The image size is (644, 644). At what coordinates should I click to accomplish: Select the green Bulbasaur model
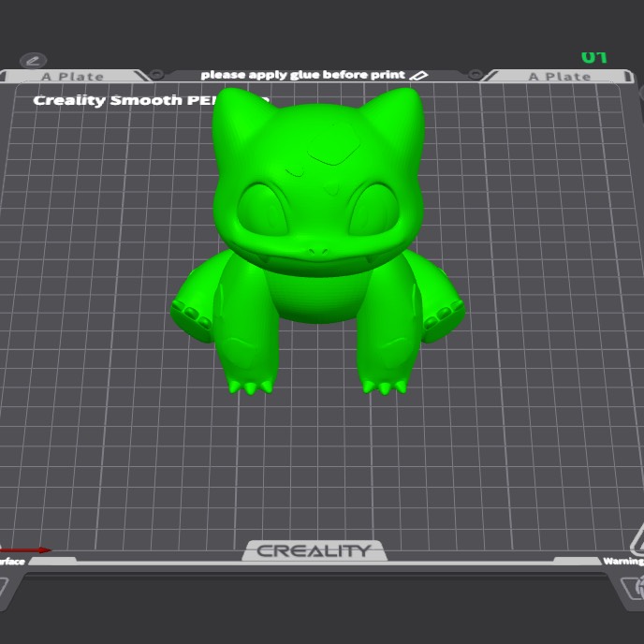coord(317,241)
